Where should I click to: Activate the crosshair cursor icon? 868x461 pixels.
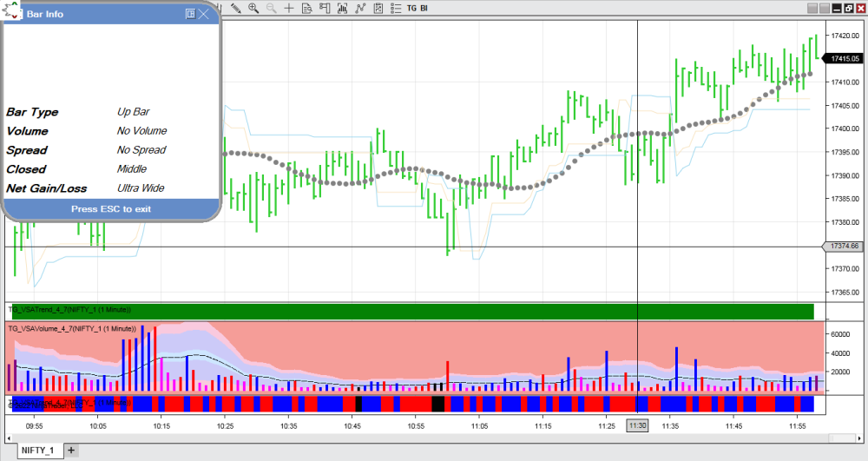coord(289,8)
